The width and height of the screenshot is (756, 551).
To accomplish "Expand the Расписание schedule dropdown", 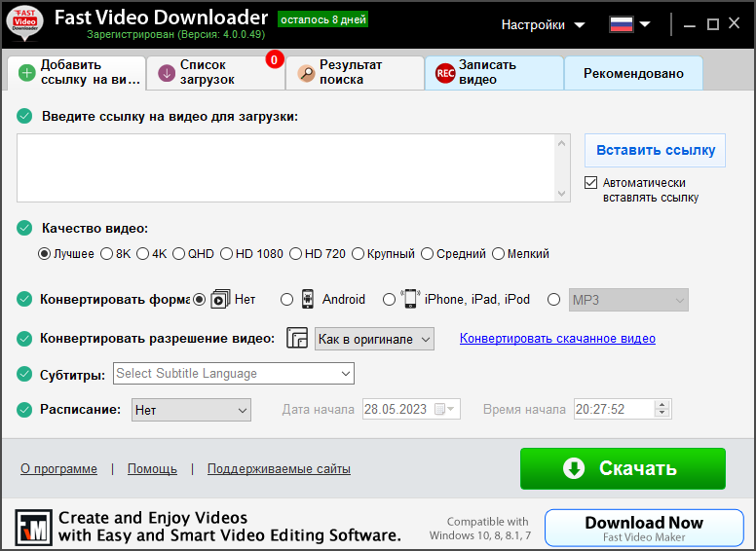I will pyautogui.click(x=191, y=410).
